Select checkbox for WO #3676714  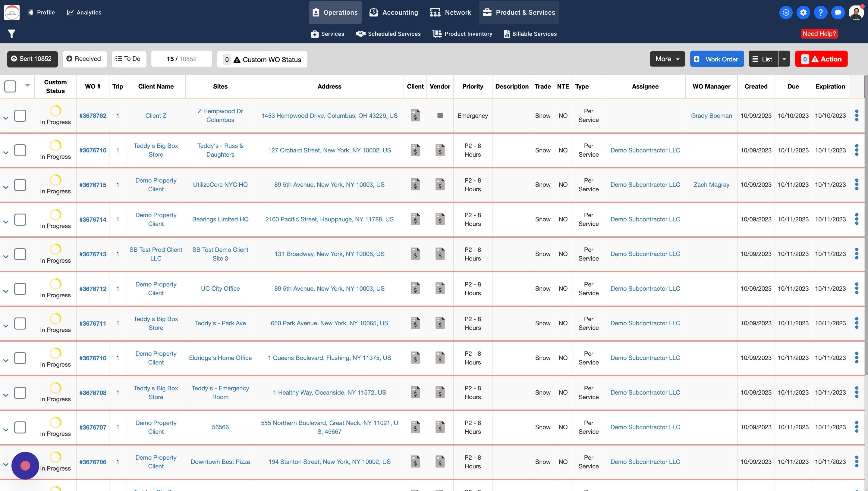pyautogui.click(x=20, y=220)
